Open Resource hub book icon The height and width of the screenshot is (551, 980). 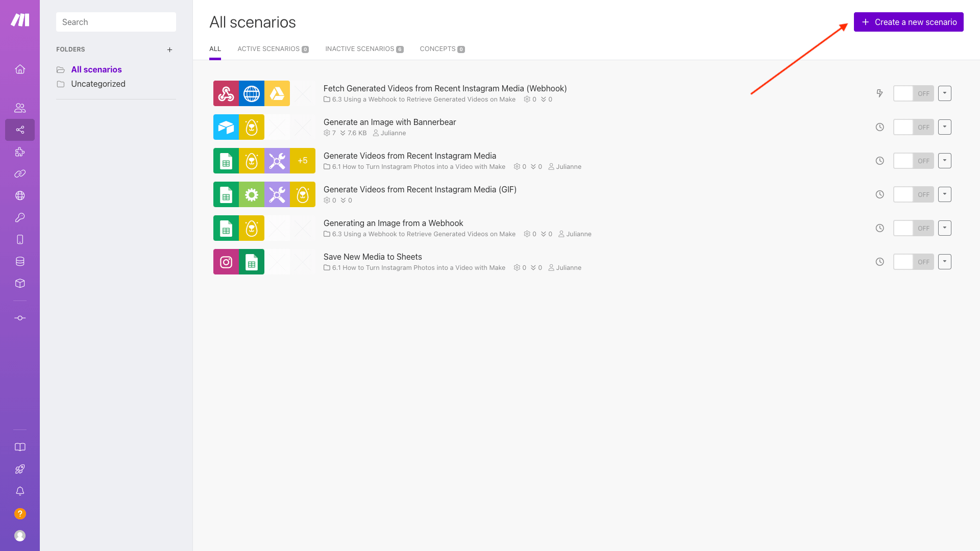tap(20, 447)
